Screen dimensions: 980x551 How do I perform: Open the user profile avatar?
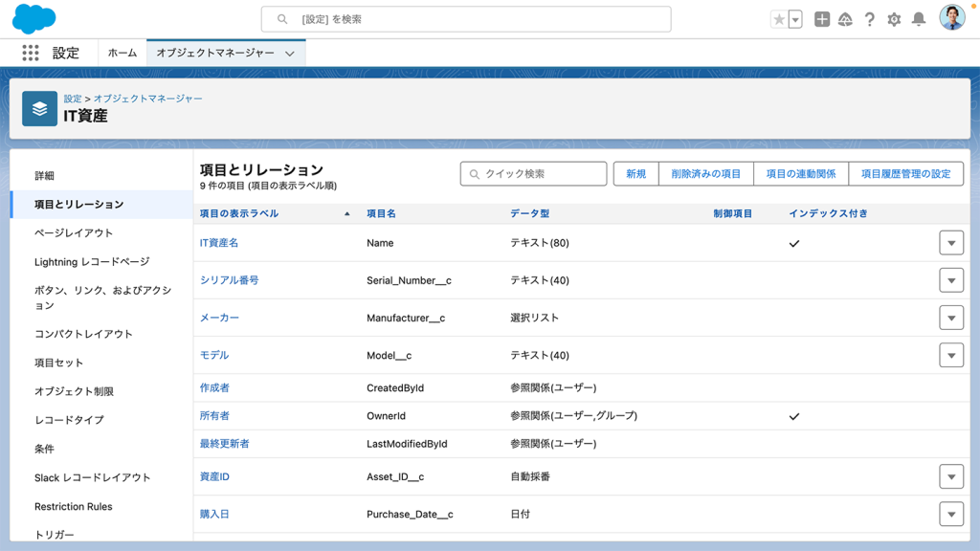click(x=951, y=18)
